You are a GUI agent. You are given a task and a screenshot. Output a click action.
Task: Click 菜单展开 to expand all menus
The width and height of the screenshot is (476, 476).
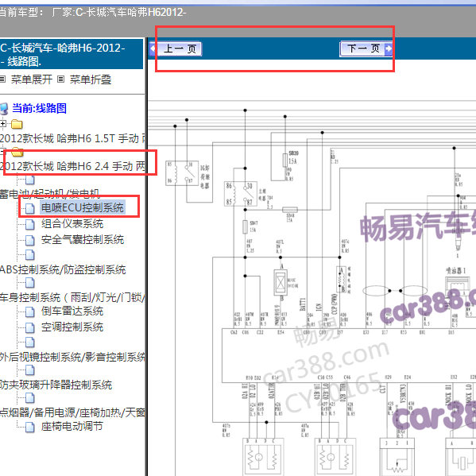(31, 79)
